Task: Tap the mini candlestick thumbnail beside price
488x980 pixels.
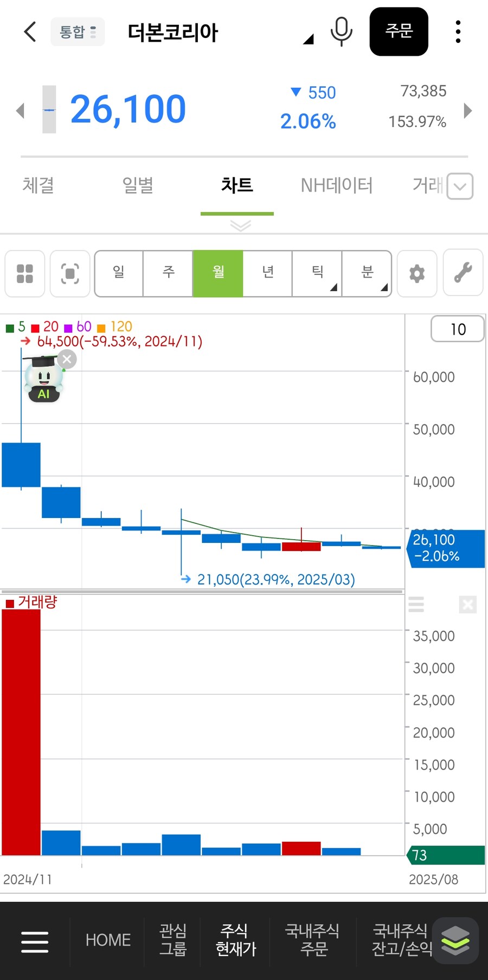Action: [49, 110]
